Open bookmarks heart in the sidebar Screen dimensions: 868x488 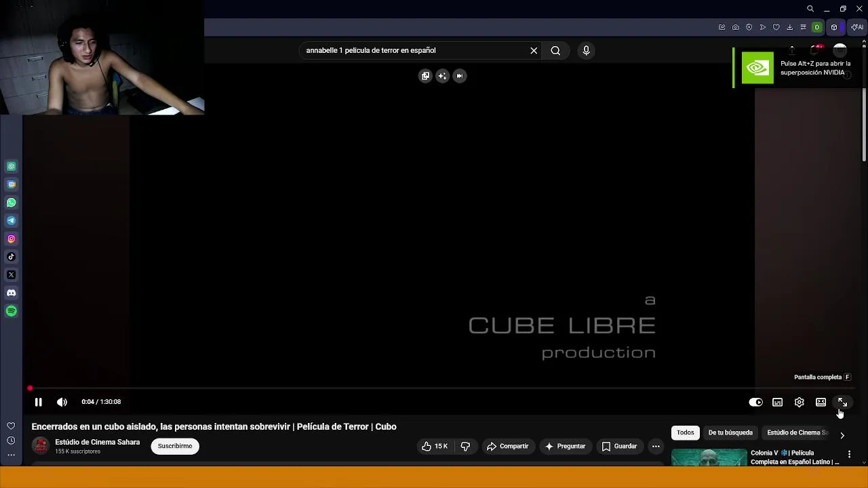point(11,426)
